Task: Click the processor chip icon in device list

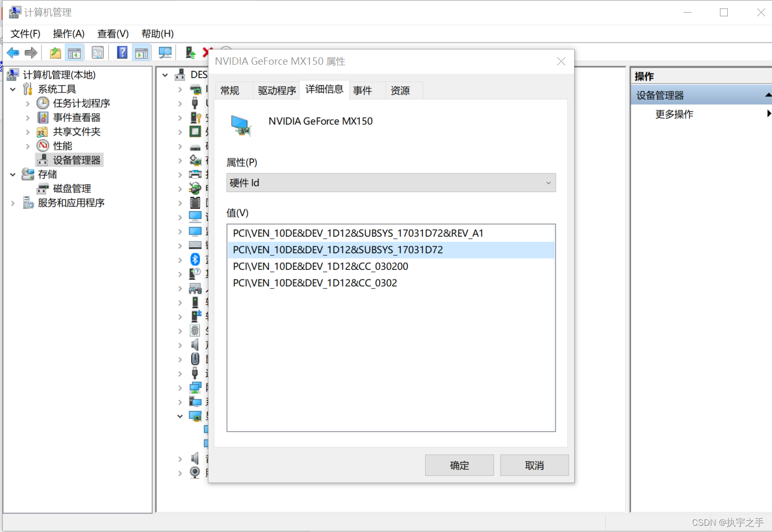Action: click(195, 132)
